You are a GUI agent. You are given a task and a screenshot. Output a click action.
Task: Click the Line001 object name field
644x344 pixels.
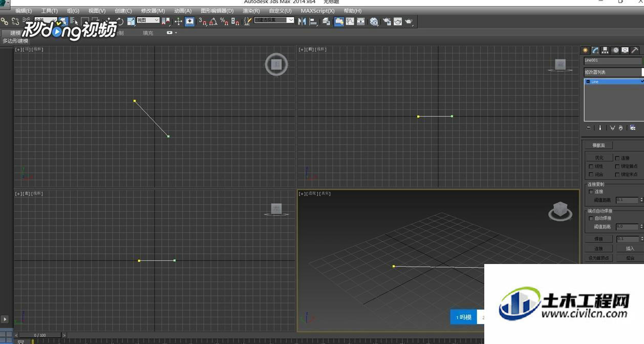[612, 60]
